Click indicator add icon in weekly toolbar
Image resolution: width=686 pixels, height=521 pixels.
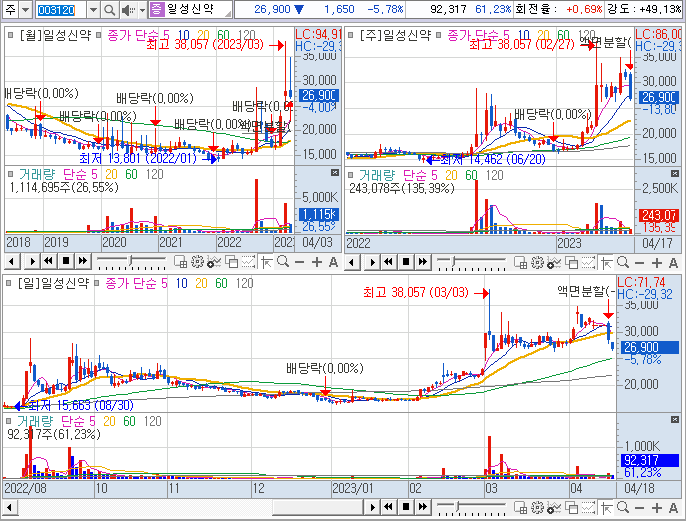[x=554, y=262]
